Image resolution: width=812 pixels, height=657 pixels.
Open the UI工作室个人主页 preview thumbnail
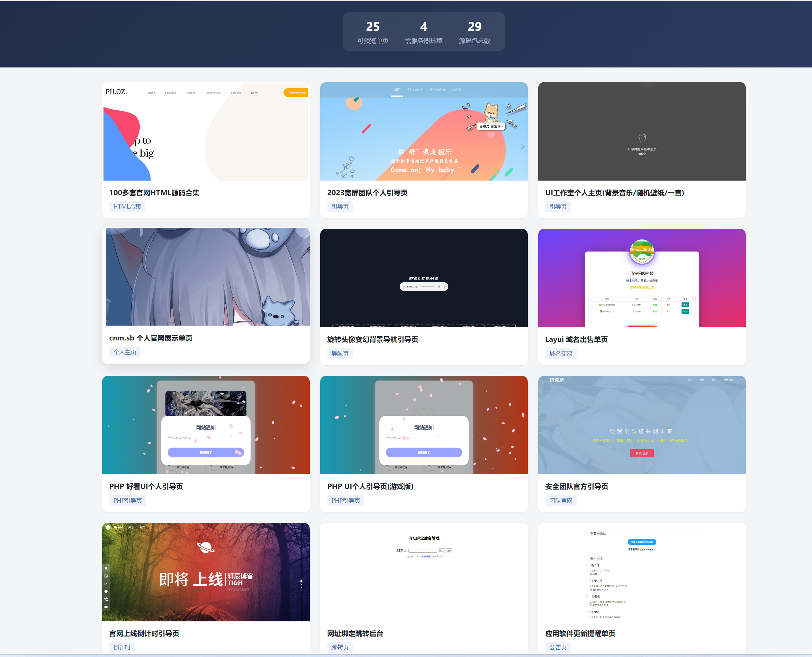(x=642, y=131)
